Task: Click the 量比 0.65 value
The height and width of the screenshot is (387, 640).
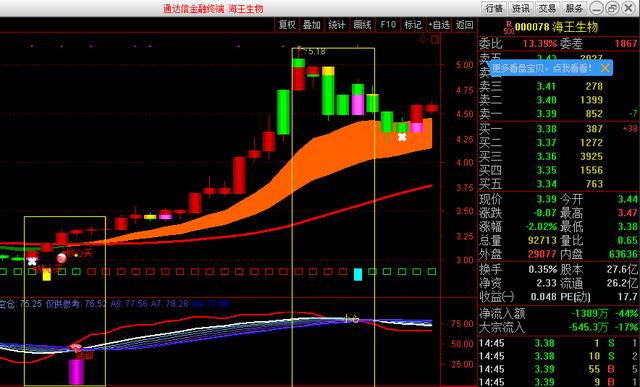Action: (x=627, y=240)
